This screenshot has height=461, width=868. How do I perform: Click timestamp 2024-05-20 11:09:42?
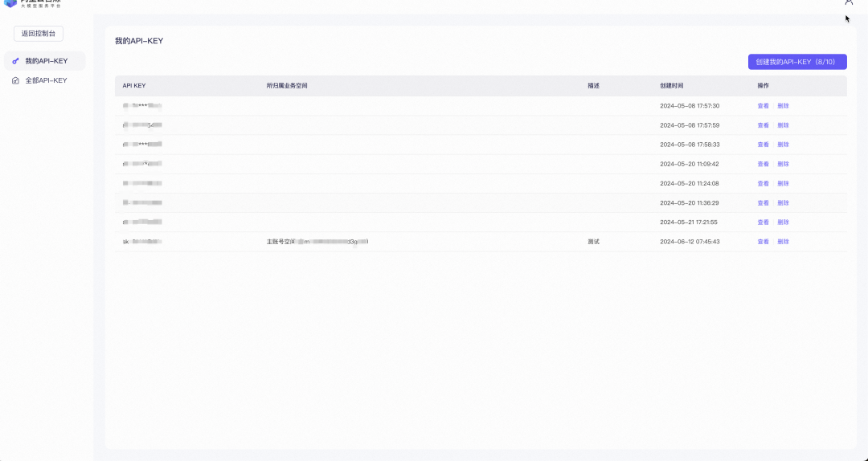[x=690, y=164]
